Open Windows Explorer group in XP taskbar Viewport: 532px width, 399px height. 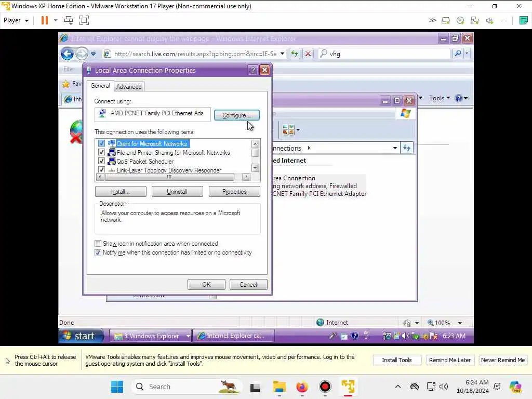150,336
